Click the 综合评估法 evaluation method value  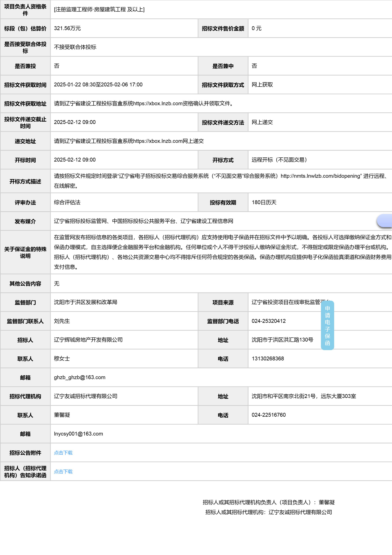(67, 202)
